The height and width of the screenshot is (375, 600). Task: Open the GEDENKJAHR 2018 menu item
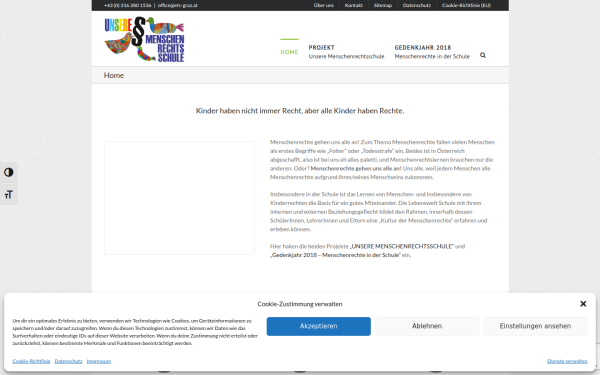432,52
